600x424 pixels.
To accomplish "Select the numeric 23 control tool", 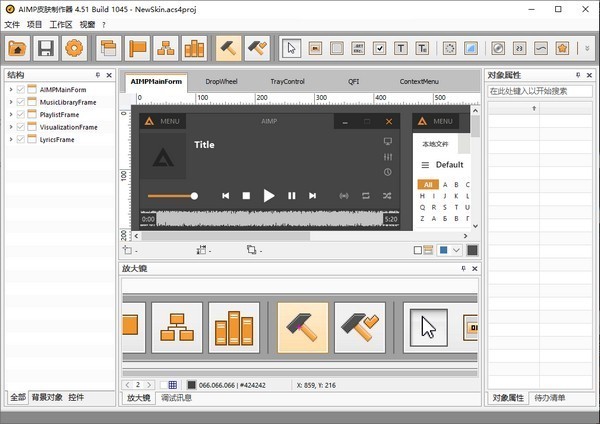I will 519,48.
